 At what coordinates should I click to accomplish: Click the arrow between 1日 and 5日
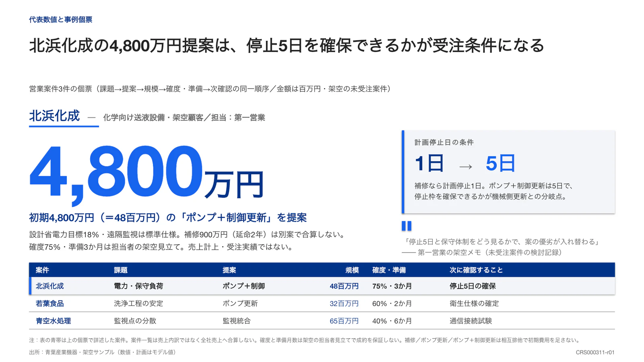(x=466, y=166)
